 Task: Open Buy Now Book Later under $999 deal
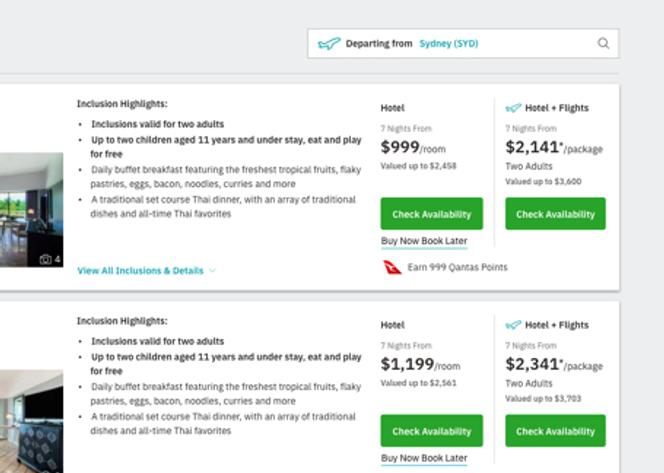click(424, 241)
